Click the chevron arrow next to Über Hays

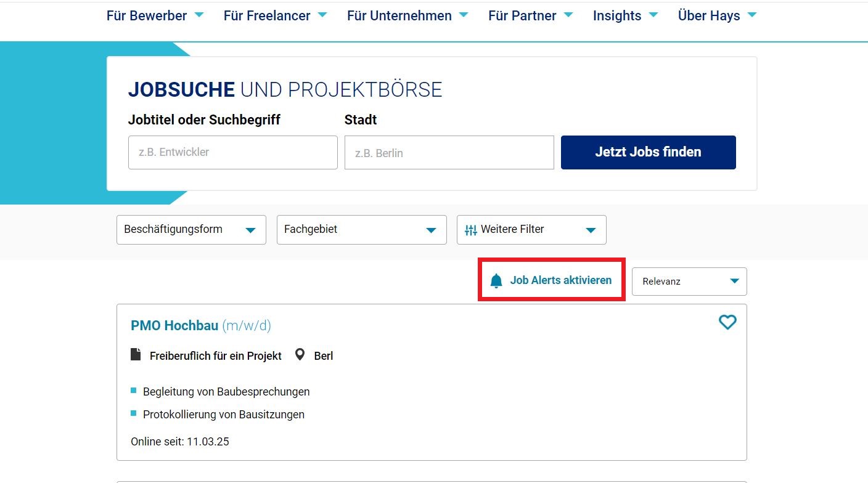point(752,15)
